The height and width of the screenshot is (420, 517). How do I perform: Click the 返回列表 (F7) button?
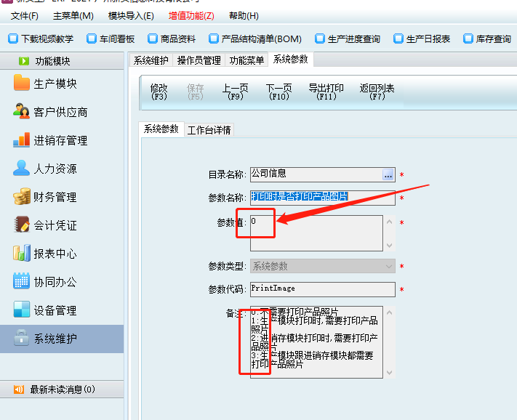point(377,92)
